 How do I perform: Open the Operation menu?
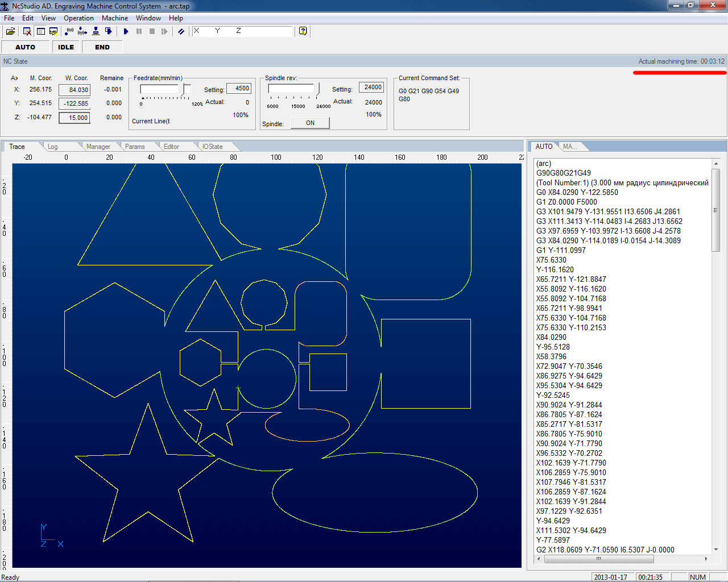78,18
